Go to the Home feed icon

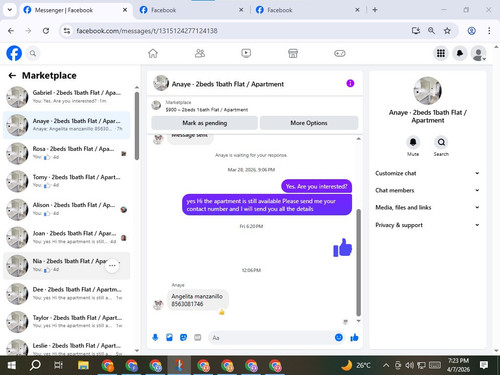[153, 53]
